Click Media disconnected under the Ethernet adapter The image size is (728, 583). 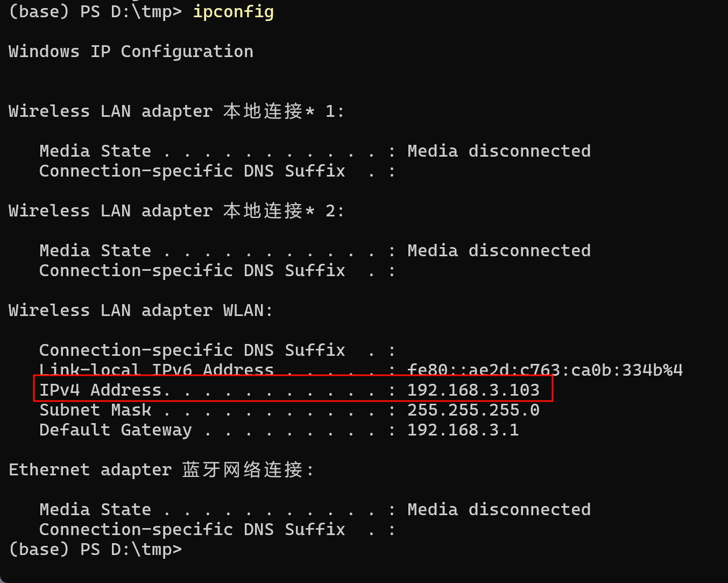[x=499, y=510]
